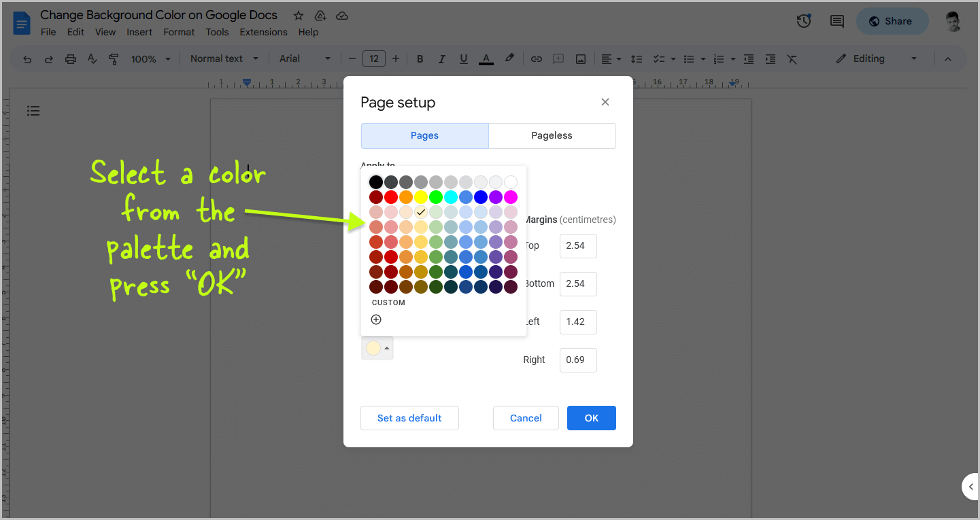Close the Page setup dialog
Screen dimensions: 980x520
605,102
